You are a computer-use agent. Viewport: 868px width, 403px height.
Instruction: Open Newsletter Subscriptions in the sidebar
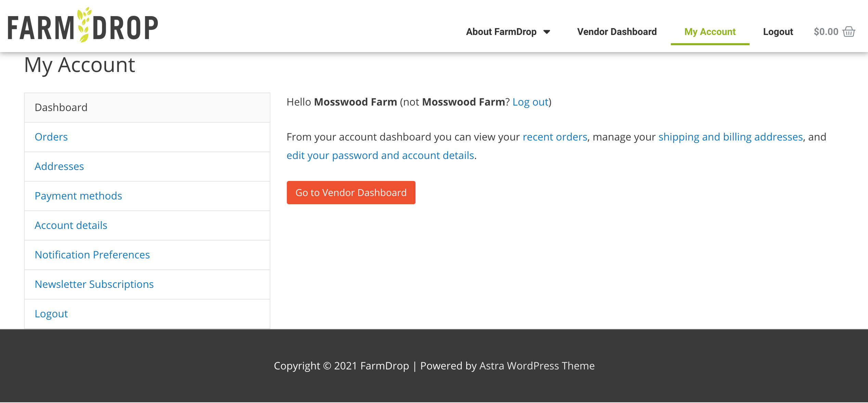click(94, 284)
